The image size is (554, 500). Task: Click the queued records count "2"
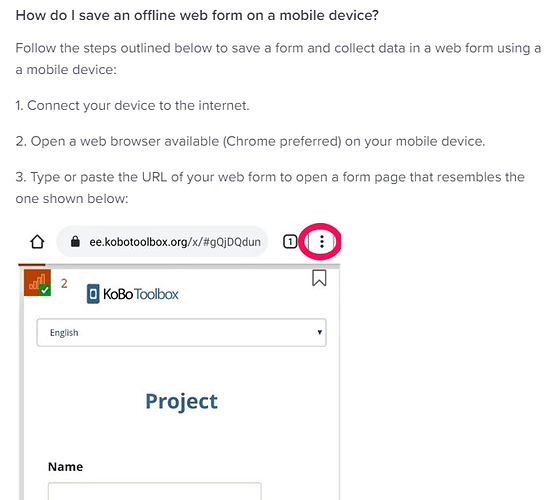coord(64,283)
